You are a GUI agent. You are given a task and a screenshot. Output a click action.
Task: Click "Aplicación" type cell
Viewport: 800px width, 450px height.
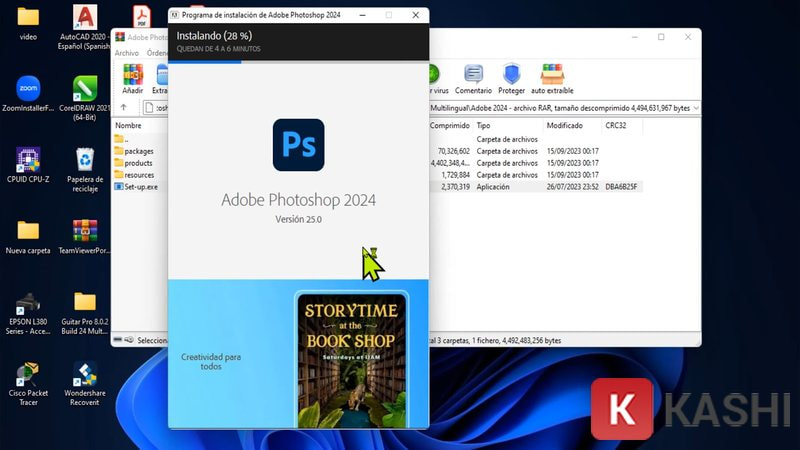493,187
